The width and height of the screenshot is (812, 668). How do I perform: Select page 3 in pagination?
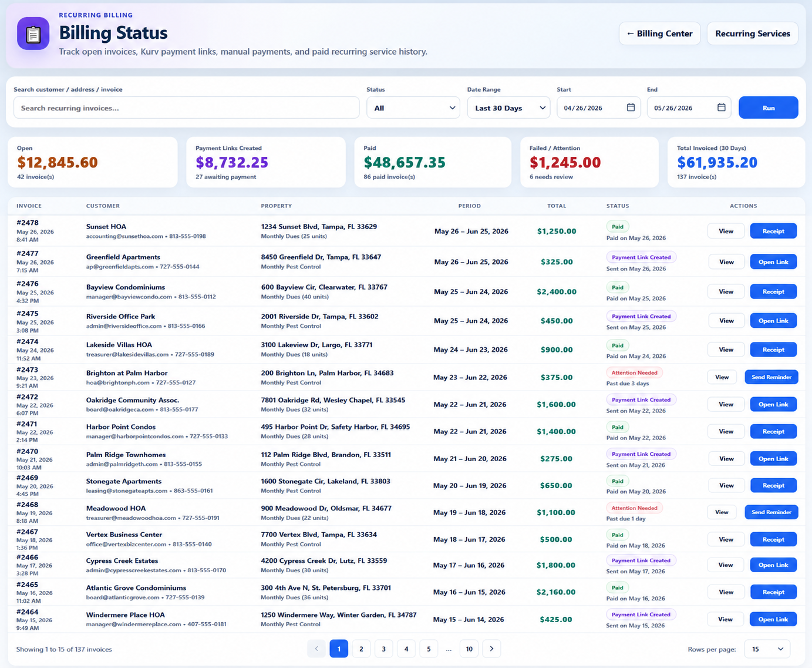point(383,649)
